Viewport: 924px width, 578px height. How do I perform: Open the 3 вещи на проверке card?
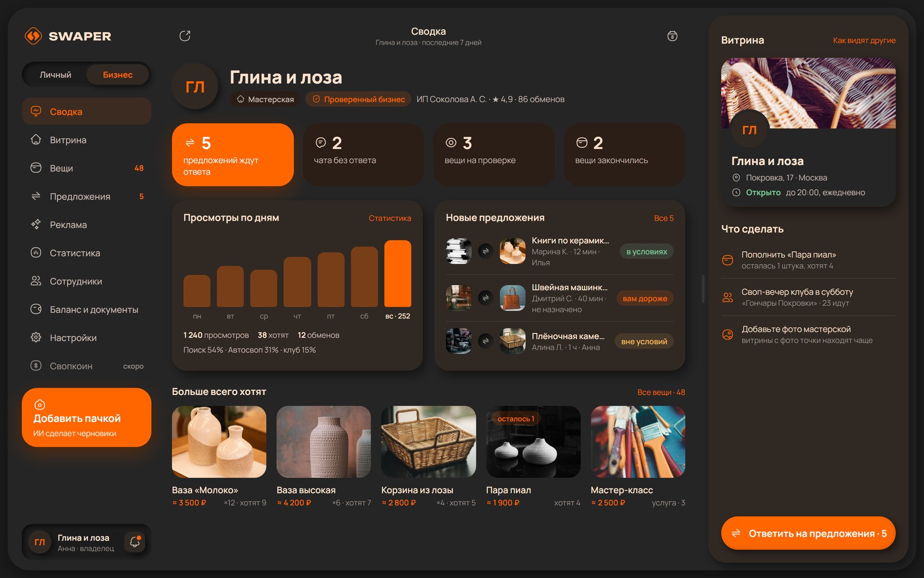click(494, 155)
